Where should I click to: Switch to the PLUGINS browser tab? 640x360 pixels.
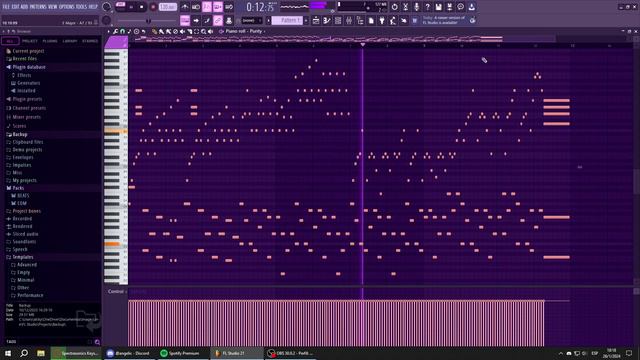tap(50, 41)
